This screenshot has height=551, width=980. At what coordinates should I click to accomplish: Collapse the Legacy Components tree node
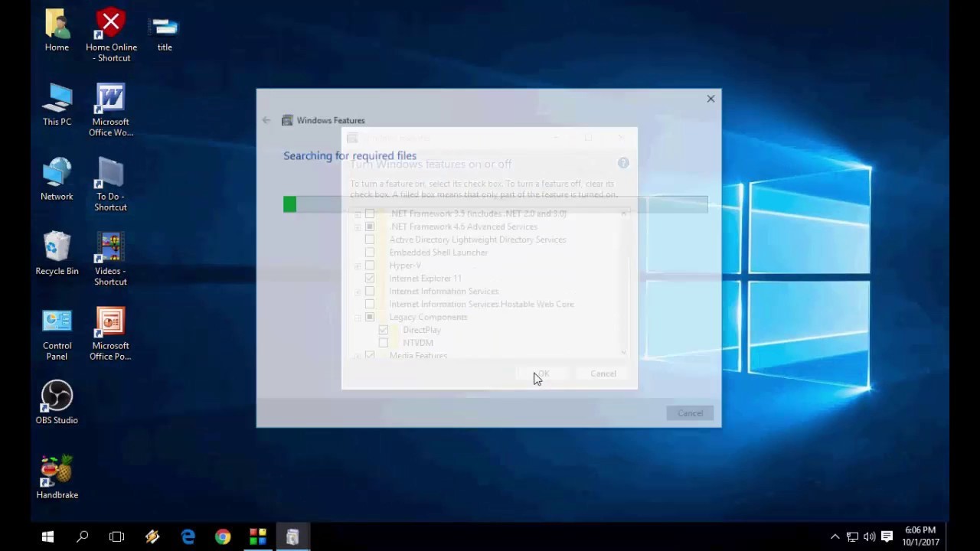[358, 318]
